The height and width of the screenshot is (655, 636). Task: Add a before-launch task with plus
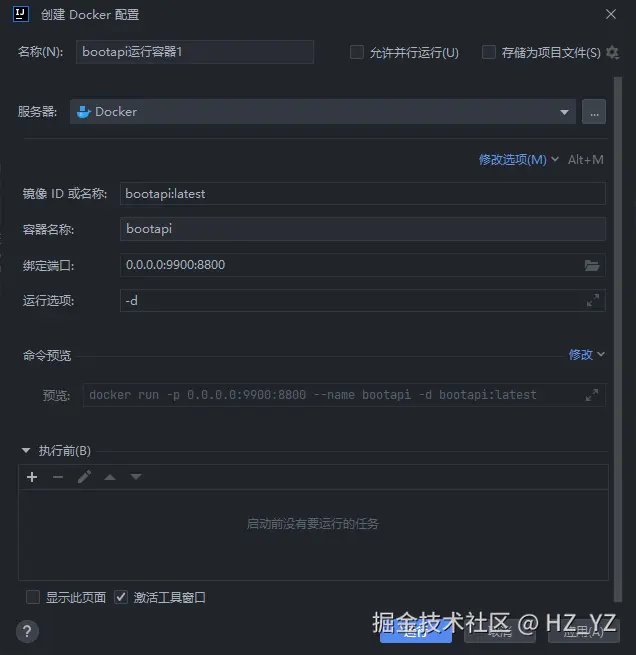(32, 477)
